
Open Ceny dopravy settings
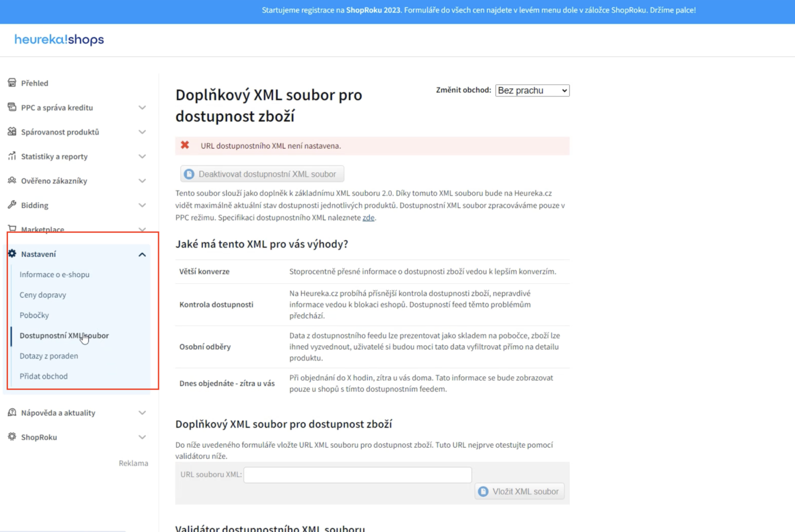[43, 295]
